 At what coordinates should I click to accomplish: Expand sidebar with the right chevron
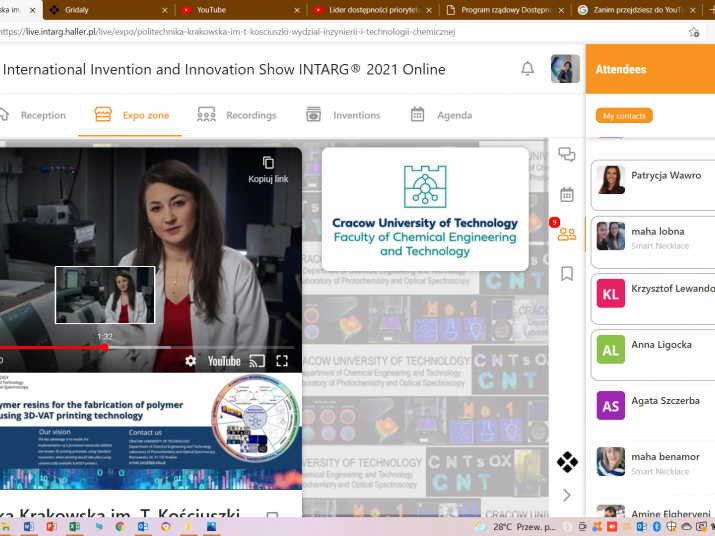pos(567,495)
